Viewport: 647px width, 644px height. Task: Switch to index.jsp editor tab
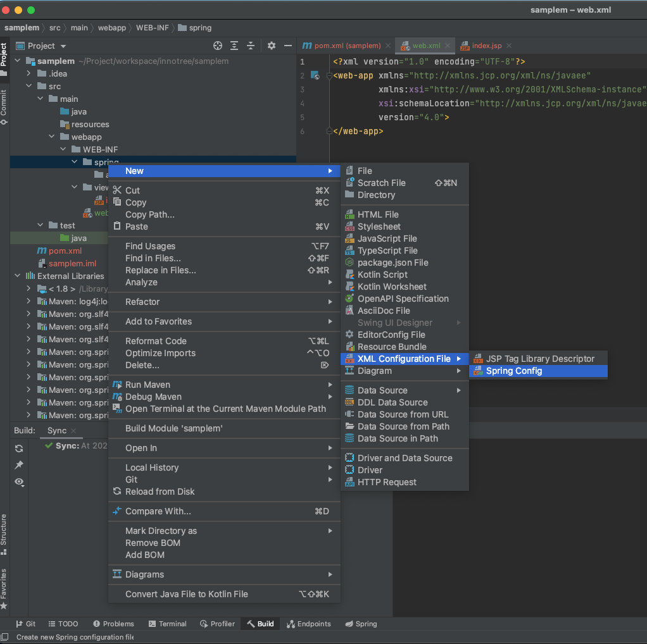click(486, 46)
